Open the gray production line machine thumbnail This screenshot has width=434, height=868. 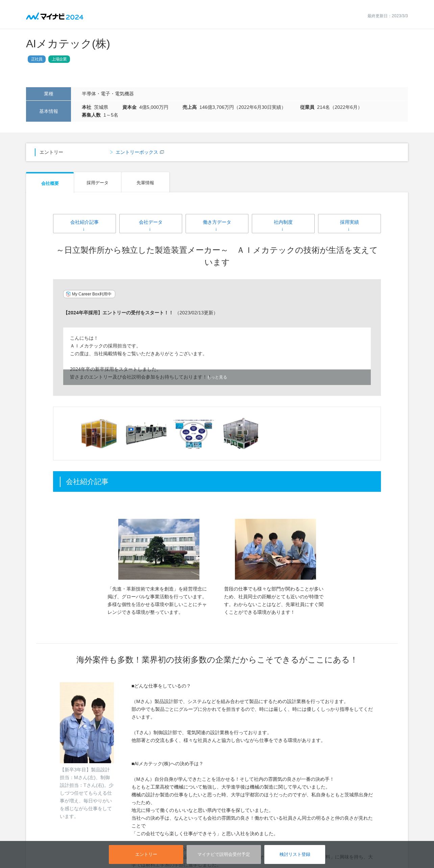point(146,434)
